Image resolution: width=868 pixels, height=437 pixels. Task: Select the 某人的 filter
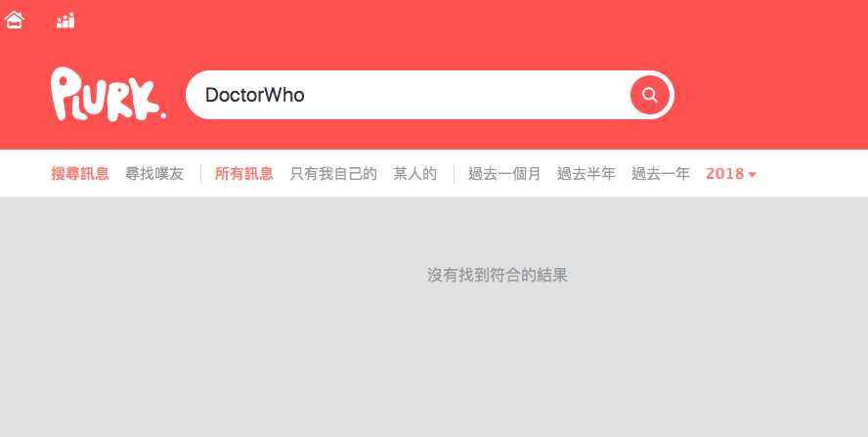[415, 174]
